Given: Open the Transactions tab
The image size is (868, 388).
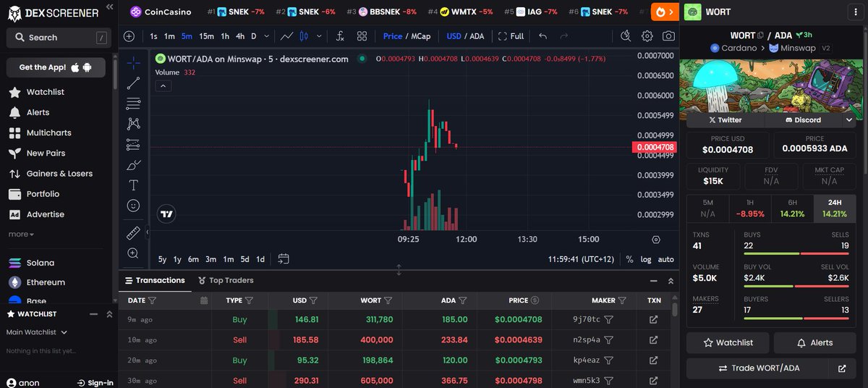Looking at the screenshot, I should point(155,280).
